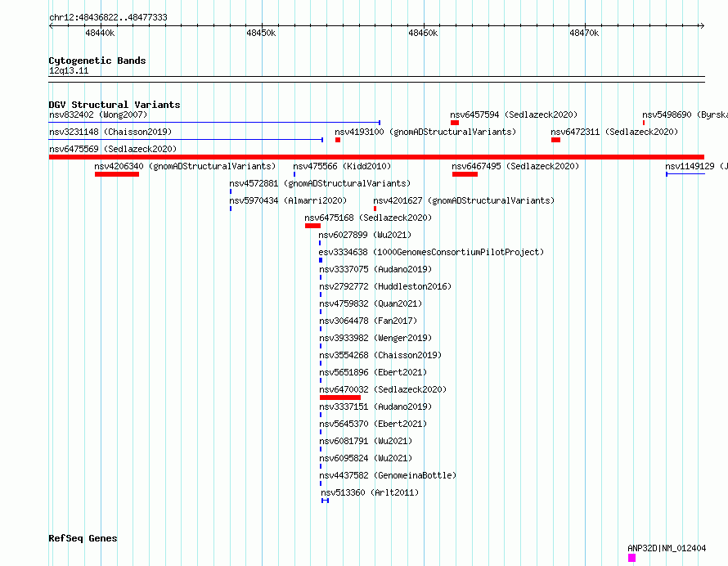Open nsv5498690 variant label
The image size is (728, 566).
click(x=685, y=115)
